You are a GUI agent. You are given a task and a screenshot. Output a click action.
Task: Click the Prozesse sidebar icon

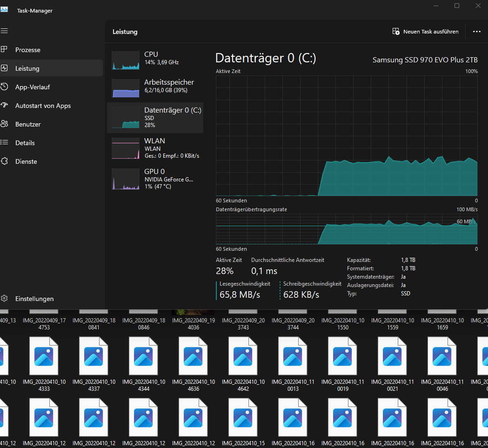coord(4,49)
